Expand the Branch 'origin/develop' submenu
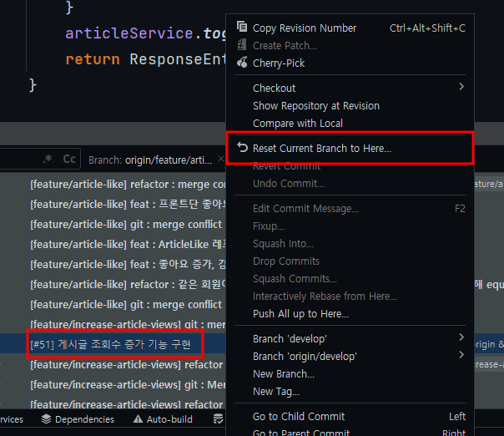504x436 pixels. (461, 355)
